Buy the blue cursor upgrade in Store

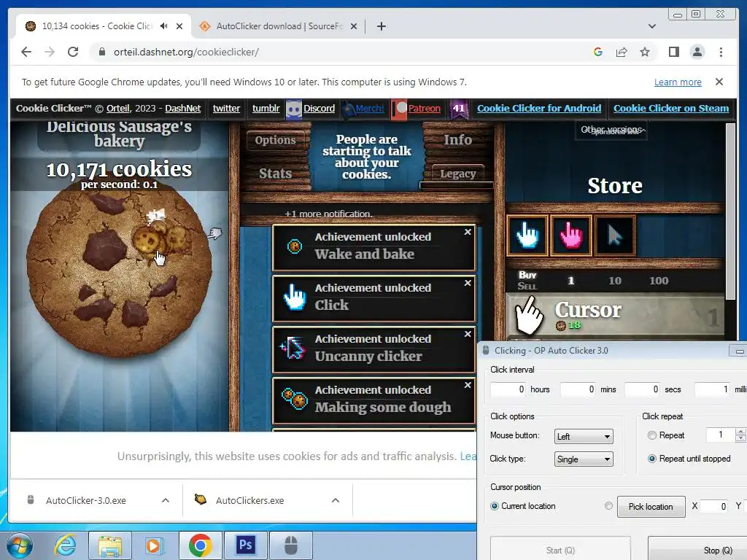point(527,236)
